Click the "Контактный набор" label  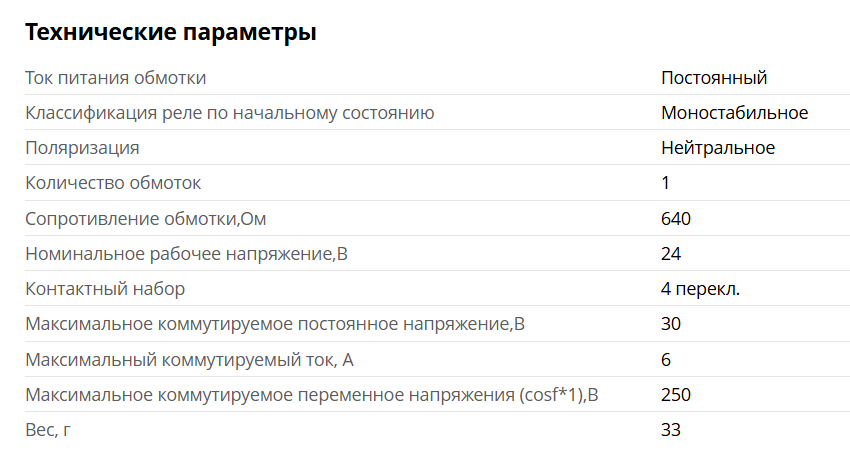click(105, 289)
